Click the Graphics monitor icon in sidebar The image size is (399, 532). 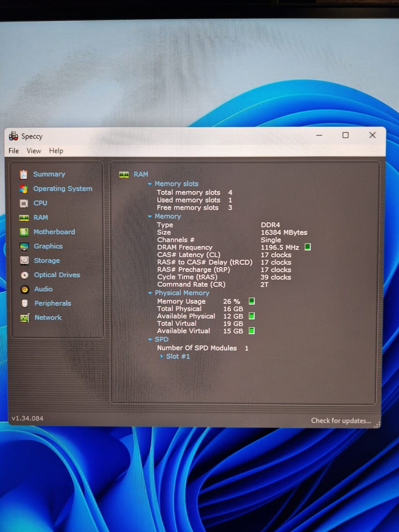point(25,246)
